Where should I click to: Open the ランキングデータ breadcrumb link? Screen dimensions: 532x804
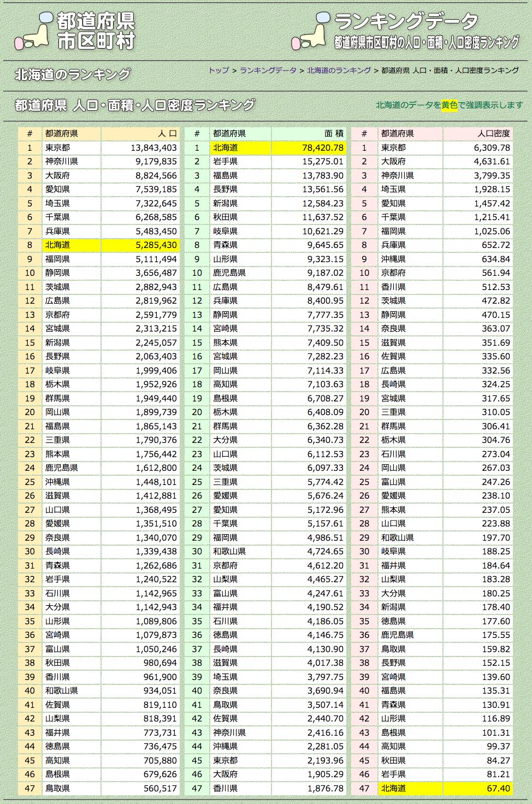(268, 70)
